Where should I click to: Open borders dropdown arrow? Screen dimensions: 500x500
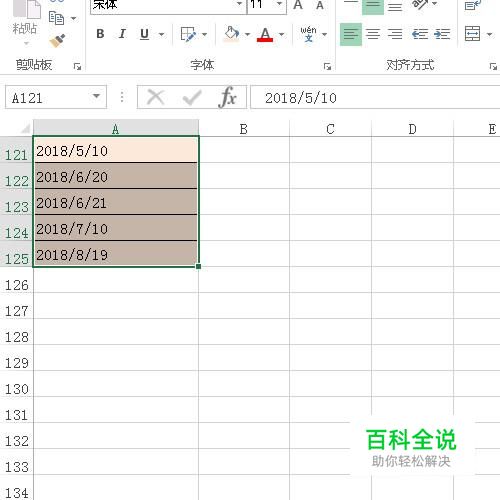pyautogui.click(x=204, y=34)
